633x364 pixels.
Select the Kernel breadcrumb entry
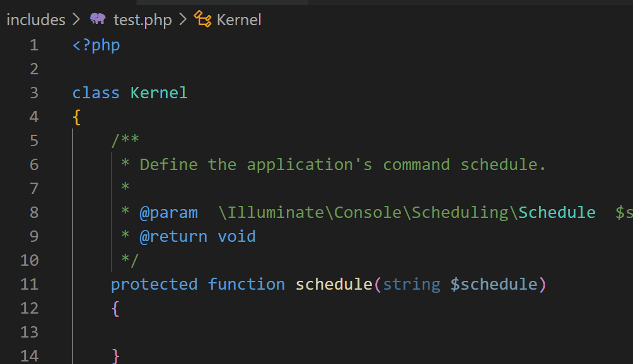coord(238,20)
